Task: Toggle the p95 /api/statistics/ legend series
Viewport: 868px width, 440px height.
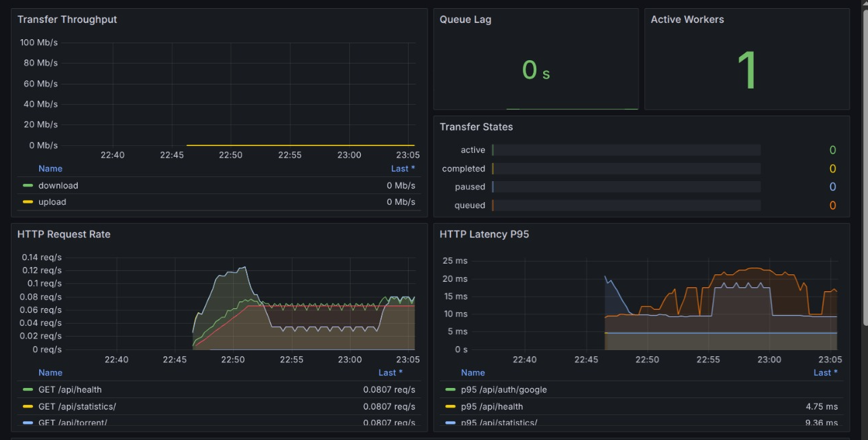Action: pyautogui.click(x=499, y=422)
